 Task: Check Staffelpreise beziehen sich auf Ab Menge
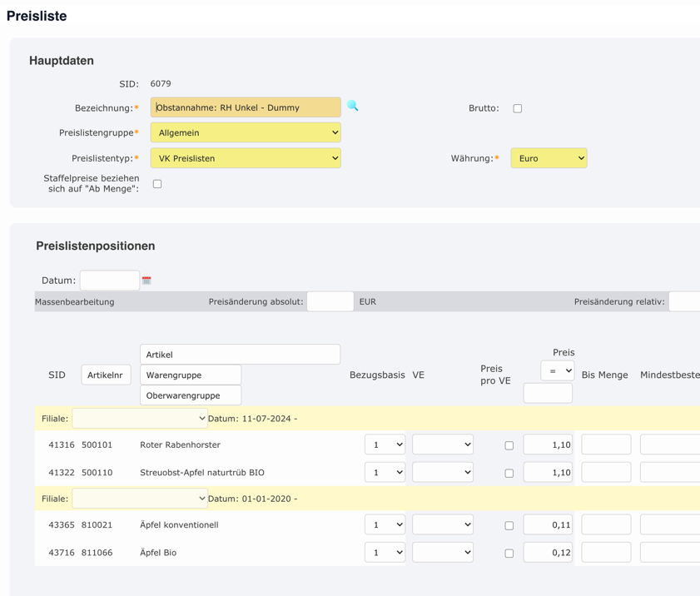156,183
